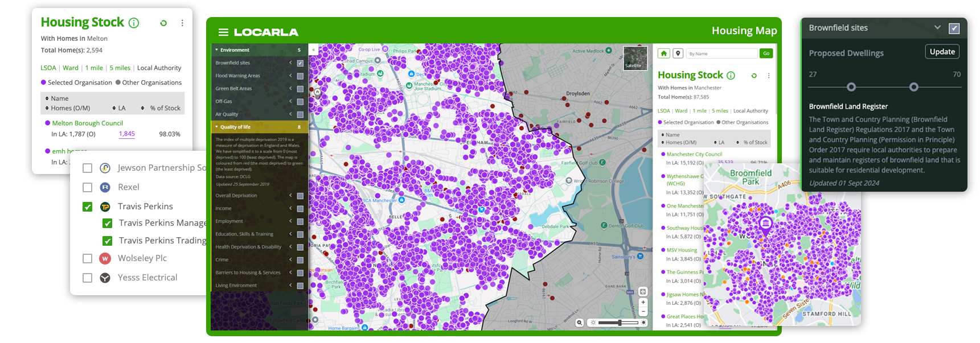The image size is (980, 343).
Task: Click the Update button
Action: coord(942,52)
